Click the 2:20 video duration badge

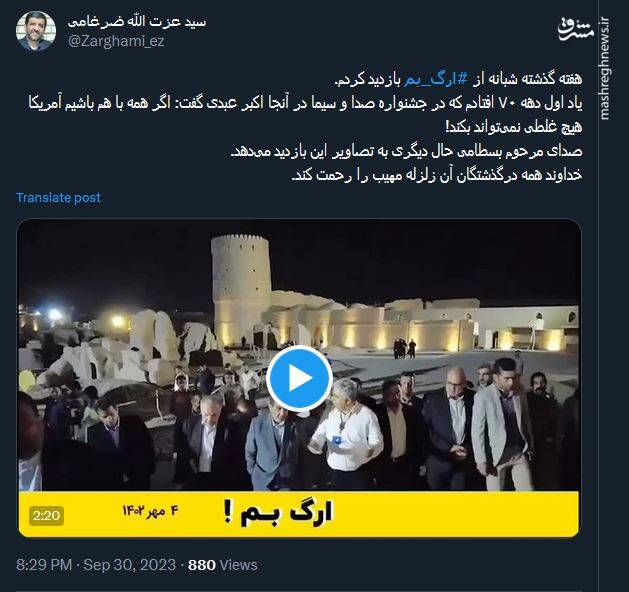point(46,515)
